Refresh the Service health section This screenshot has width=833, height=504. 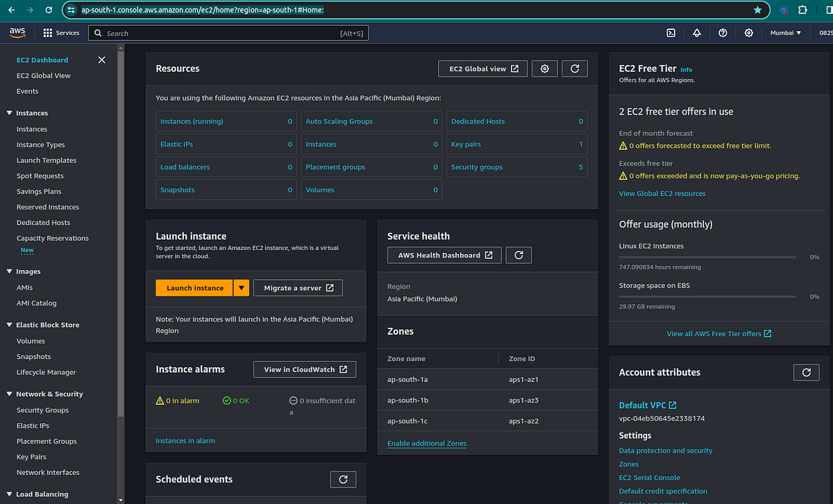pos(519,255)
